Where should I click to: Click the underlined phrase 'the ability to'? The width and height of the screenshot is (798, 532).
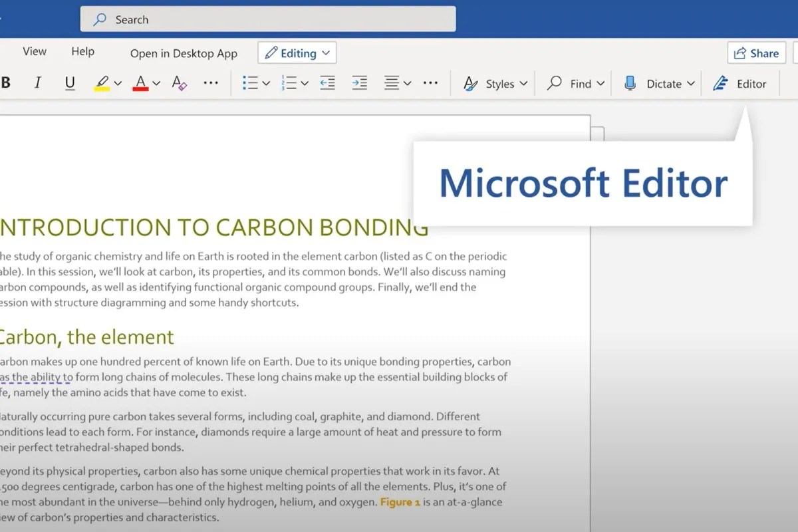point(42,377)
